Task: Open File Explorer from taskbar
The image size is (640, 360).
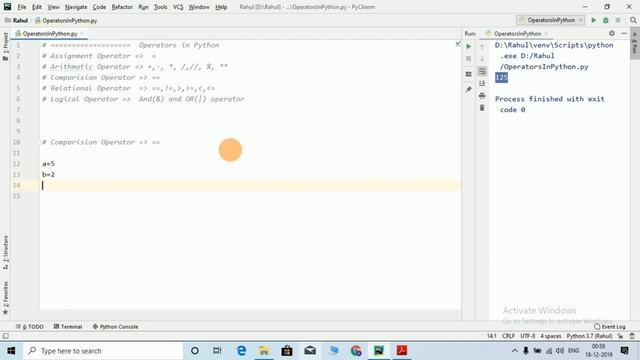Action: coord(264,351)
